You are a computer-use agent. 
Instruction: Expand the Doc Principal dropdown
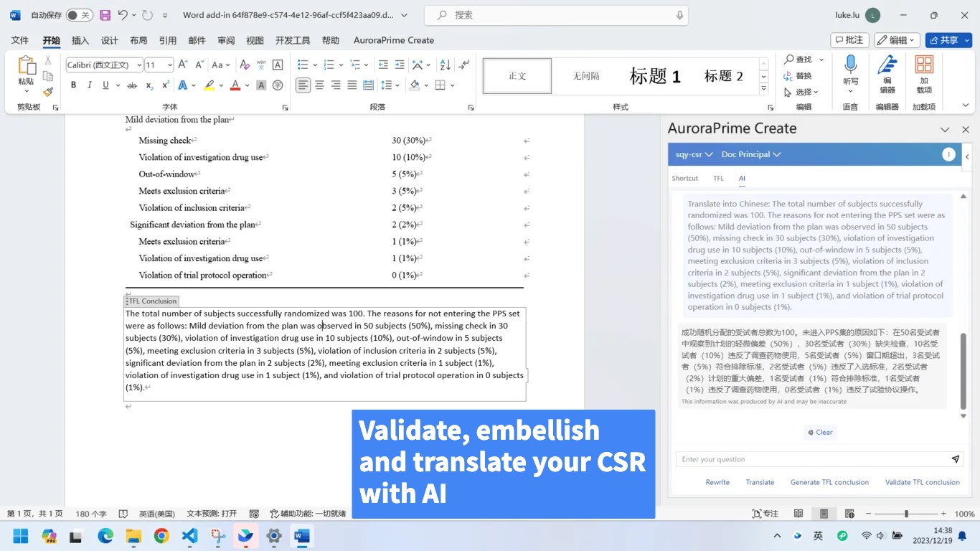[751, 154]
